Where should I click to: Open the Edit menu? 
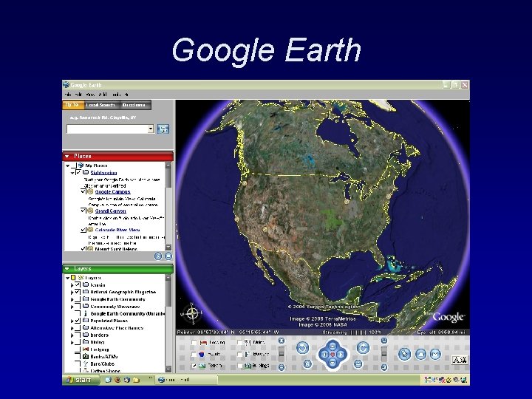click(x=78, y=95)
